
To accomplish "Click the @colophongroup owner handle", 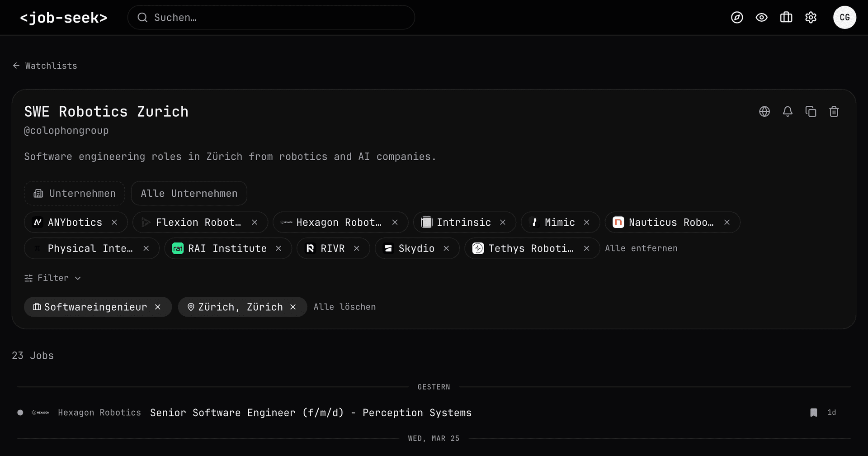I will [66, 131].
